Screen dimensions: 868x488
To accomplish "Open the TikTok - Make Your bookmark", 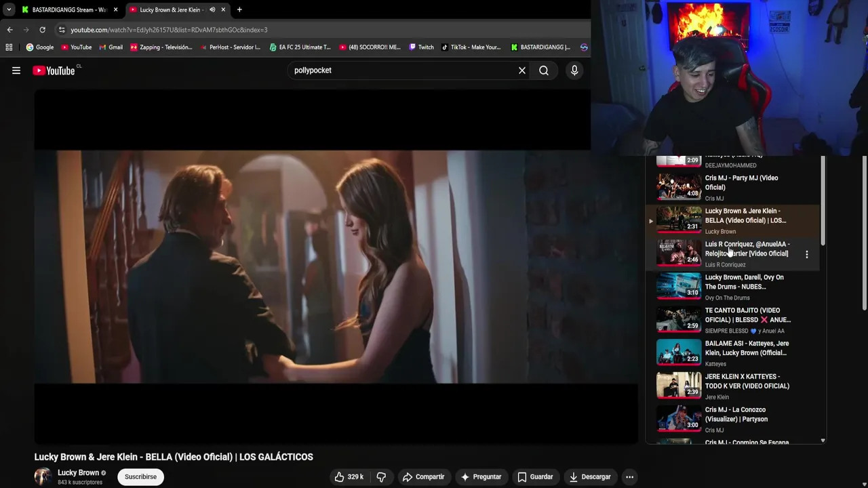I will [x=471, y=47].
